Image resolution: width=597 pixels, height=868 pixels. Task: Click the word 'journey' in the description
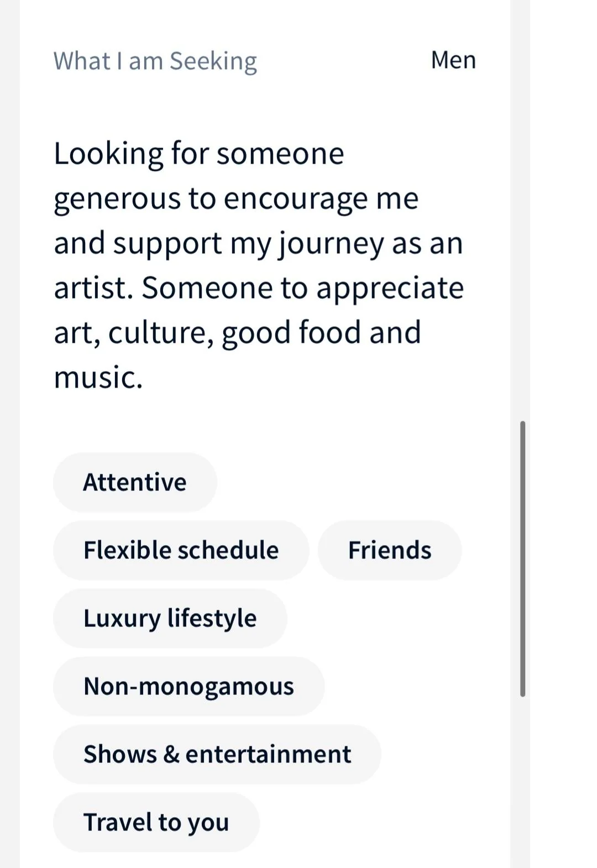tap(330, 244)
